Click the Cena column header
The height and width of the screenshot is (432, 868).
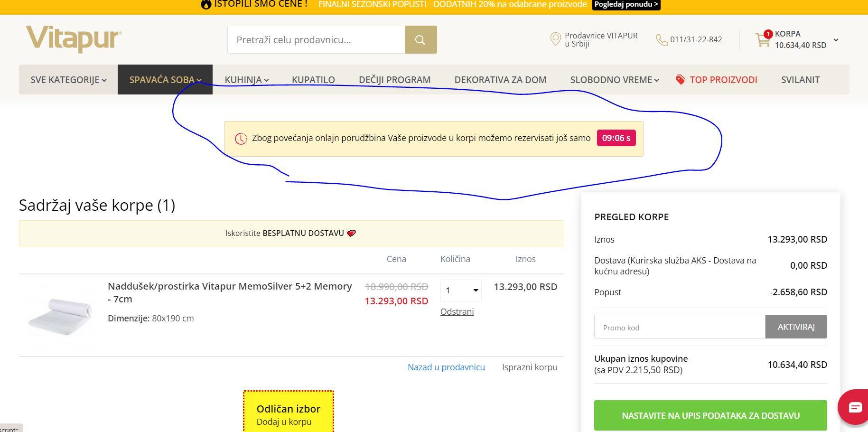[x=396, y=259]
